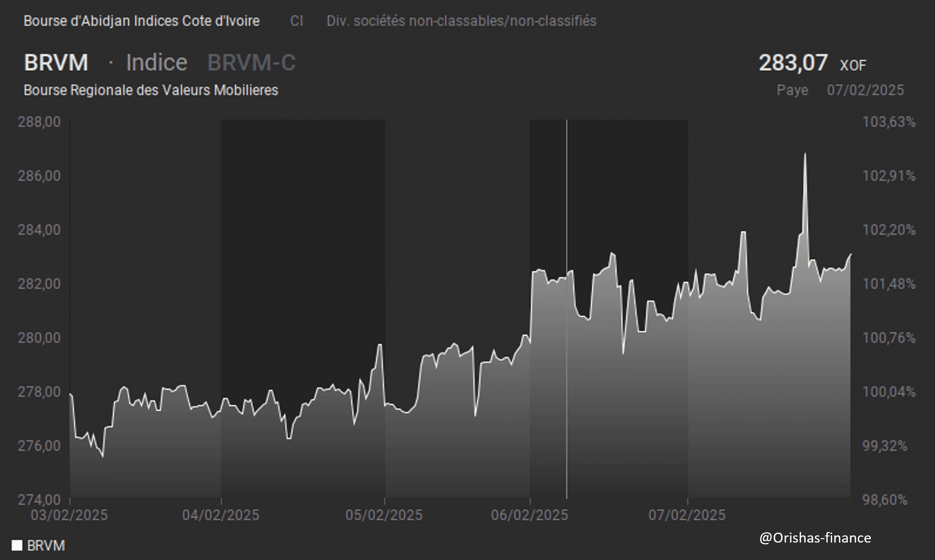935x560 pixels.
Task: Click the 05/02/2025 x-axis date
Action: (x=384, y=515)
